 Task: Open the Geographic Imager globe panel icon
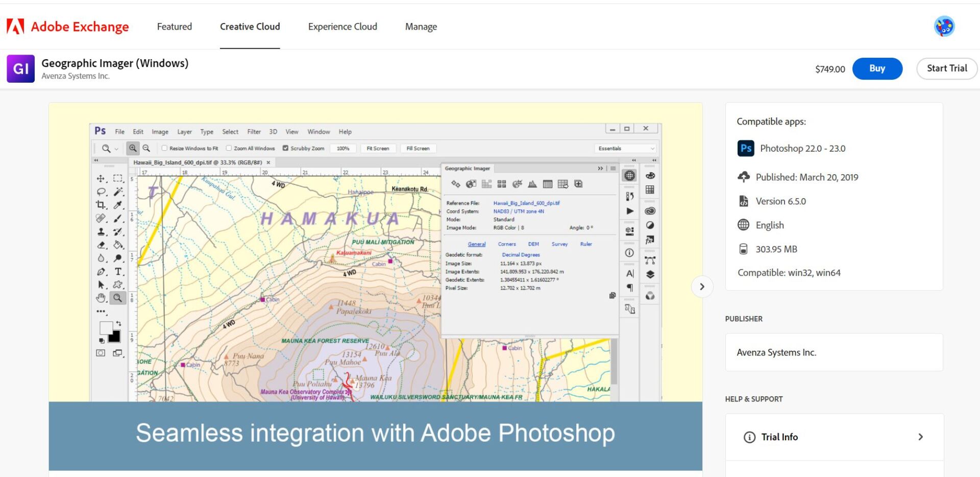[x=629, y=176]
